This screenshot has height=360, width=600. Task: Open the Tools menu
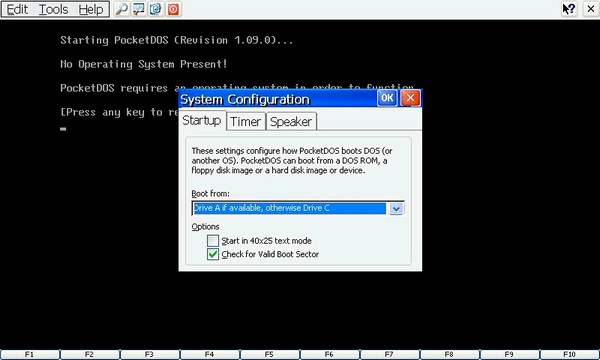53,9
